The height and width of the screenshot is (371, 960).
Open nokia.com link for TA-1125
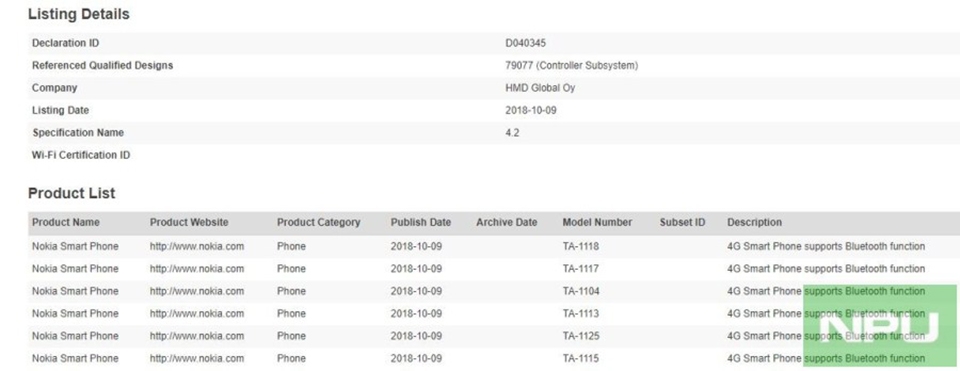(197, 335)
